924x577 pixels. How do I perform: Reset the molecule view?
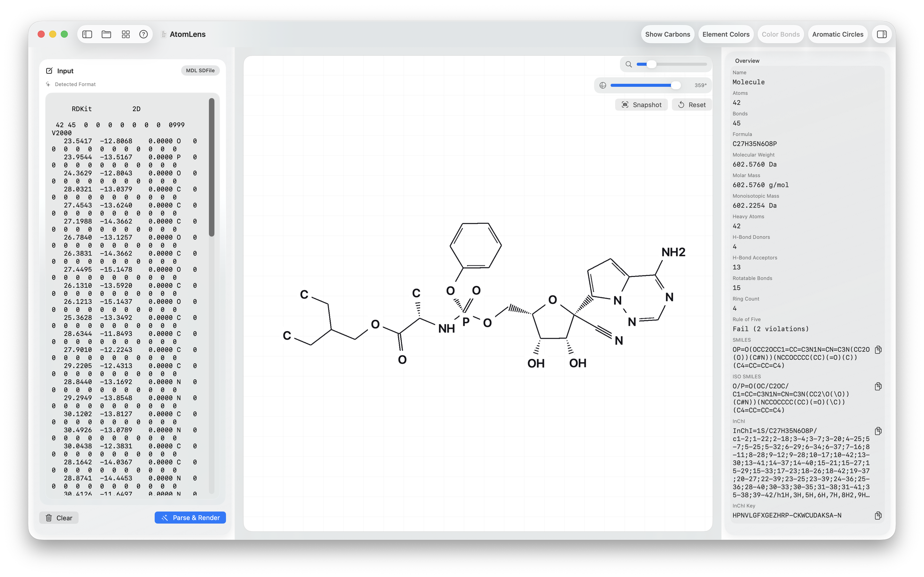coord(691,105)
